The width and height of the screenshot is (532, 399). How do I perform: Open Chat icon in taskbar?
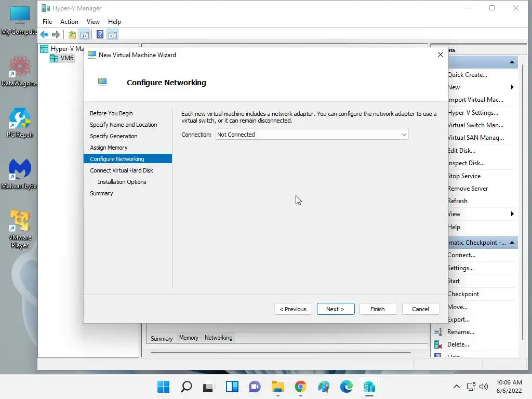[255, 387]
